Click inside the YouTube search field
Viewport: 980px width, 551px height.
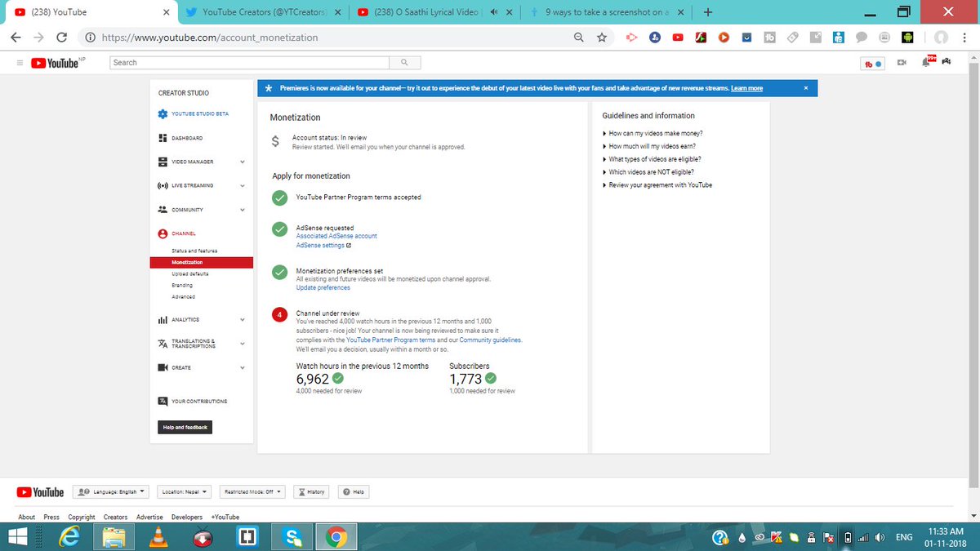coord(249,63)
